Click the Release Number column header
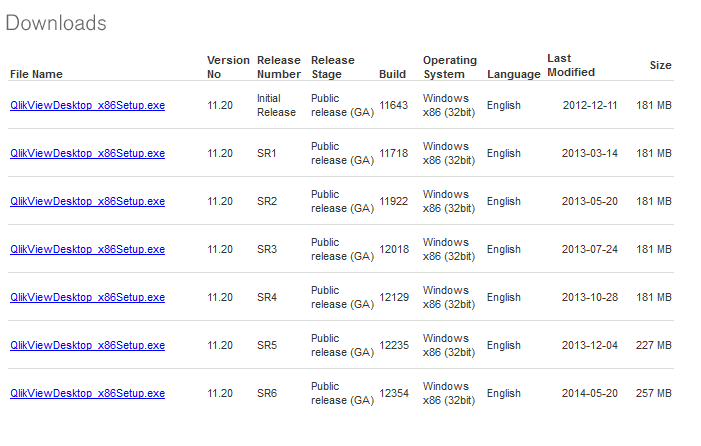This screenshot has height=446, width=701. pos(278,67)
